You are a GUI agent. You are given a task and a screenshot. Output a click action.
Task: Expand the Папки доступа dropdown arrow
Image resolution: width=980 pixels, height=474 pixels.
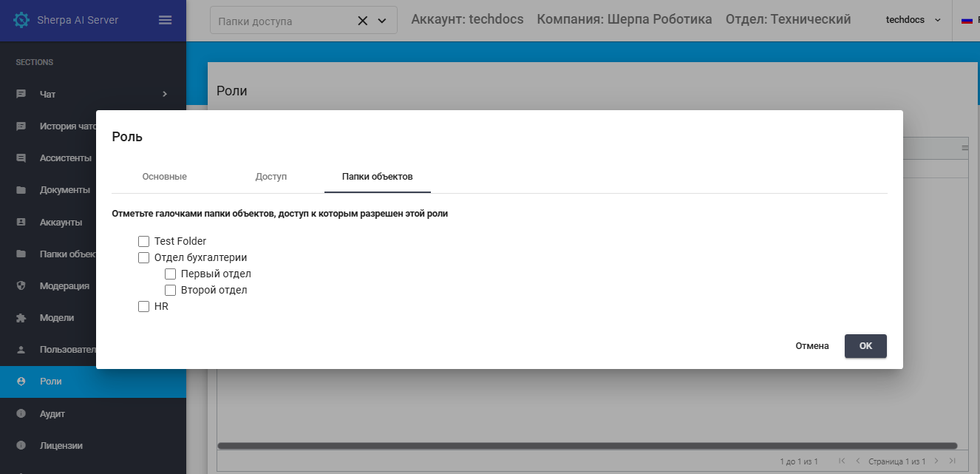pyautogui.click(x=382, y=21)
